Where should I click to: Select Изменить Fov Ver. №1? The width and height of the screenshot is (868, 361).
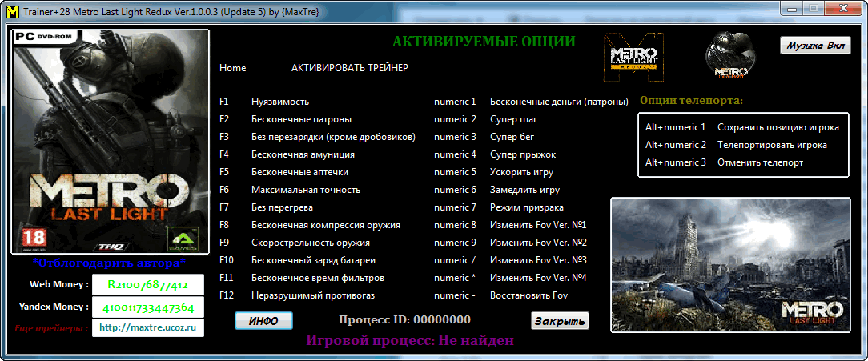(538, 226)
